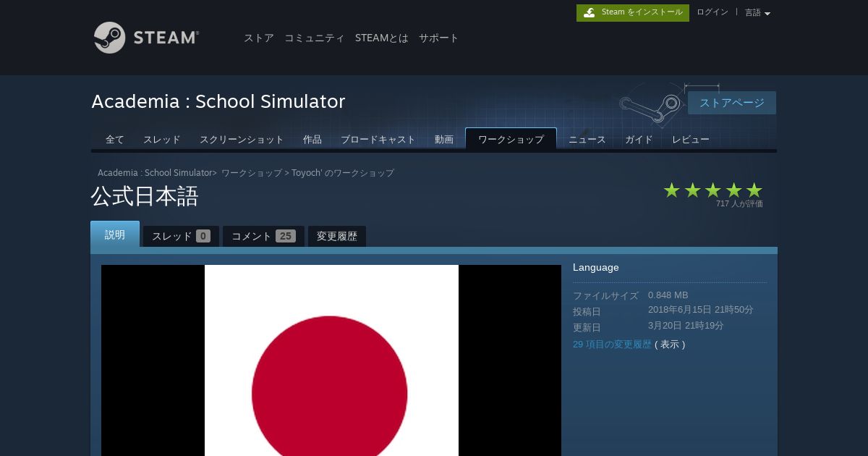Click the Academia : School Simulator breadcrumb link
The image size is (868, 456).
coord(155,173)
